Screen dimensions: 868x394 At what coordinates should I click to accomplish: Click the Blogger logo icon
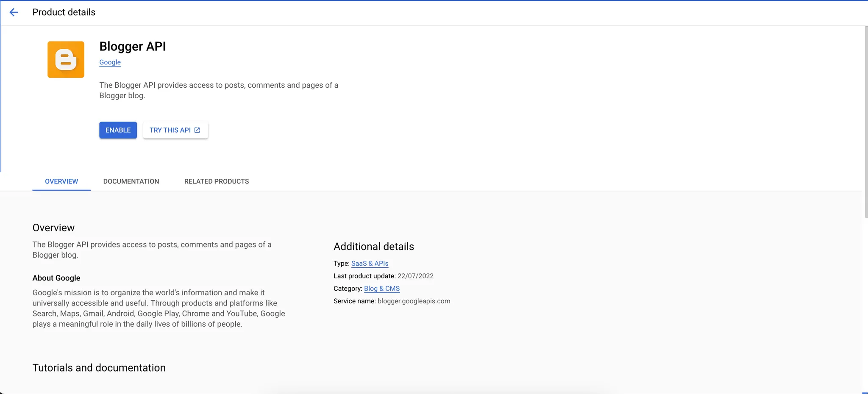tap(66, 59)
